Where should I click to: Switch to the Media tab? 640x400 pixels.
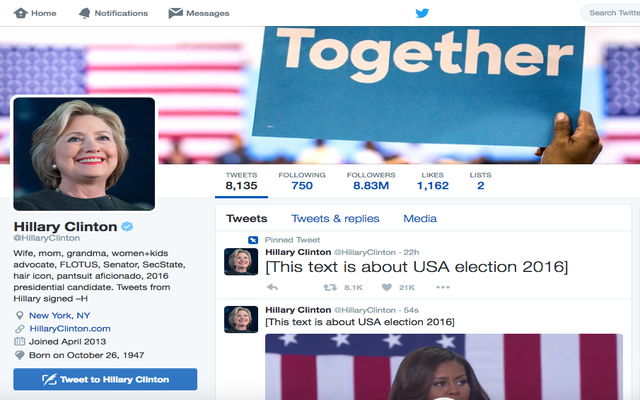[x=420, y=219]
